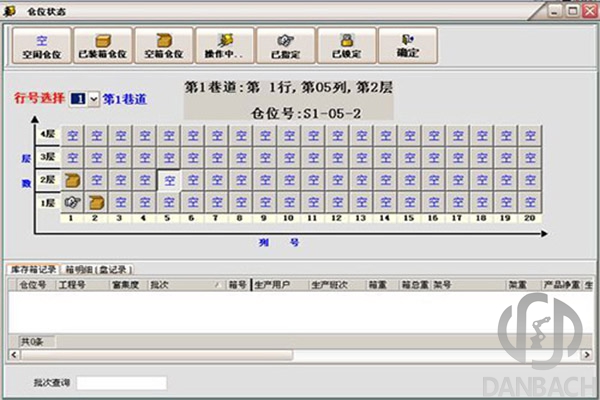Open the 行号选择 row number dropdown
This screenshot has width=600, height=400.
[x=94, y=99]
